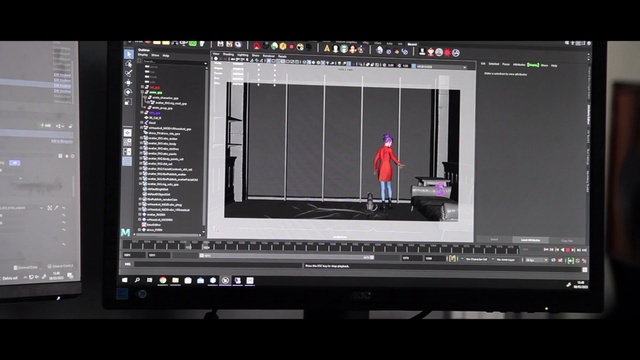Click the red stop playback button
The image size is (640, 360).
(x=568, y=250)
